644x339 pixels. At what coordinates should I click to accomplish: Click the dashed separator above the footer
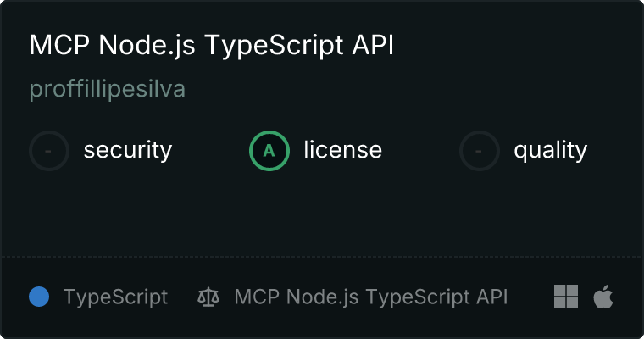pos(322,256)
